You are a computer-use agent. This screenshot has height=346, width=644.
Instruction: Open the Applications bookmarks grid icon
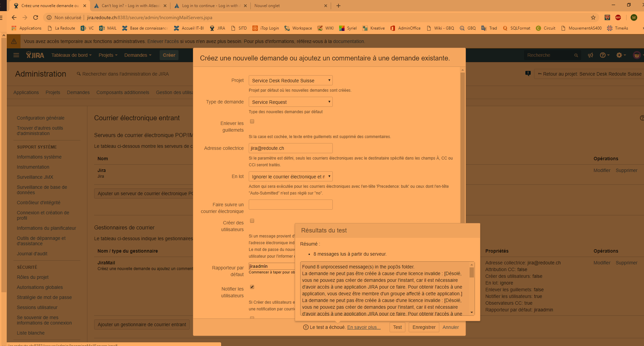(x=14, y=28)
